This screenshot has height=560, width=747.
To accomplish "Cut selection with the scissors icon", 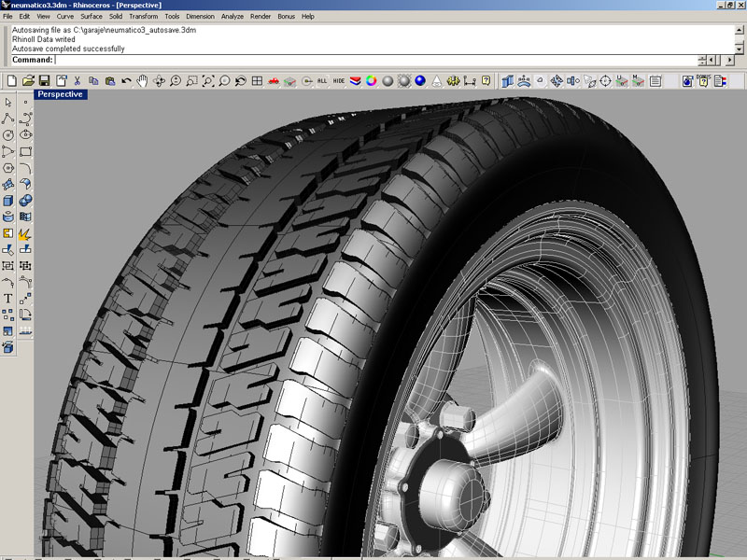I will tap(78, 81).
